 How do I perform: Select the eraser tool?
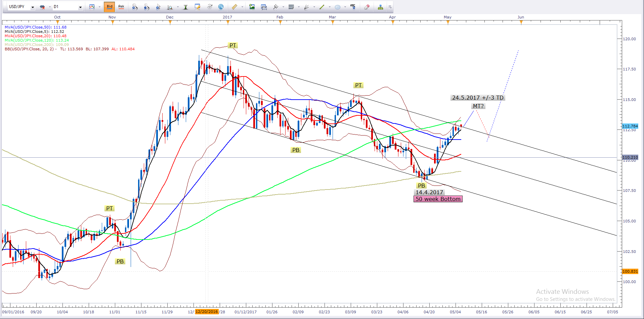(367, 7)
